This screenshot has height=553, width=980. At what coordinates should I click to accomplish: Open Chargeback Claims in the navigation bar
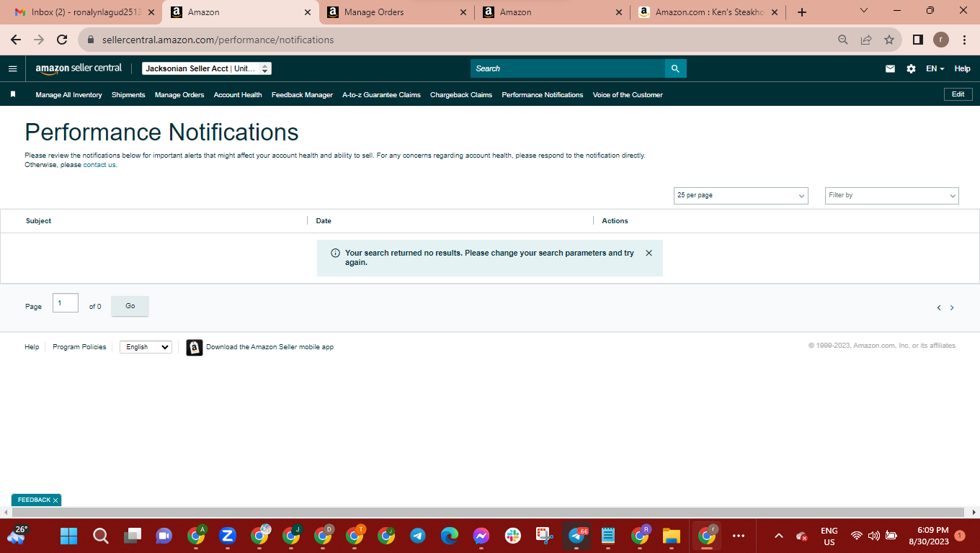coord(461,94)
